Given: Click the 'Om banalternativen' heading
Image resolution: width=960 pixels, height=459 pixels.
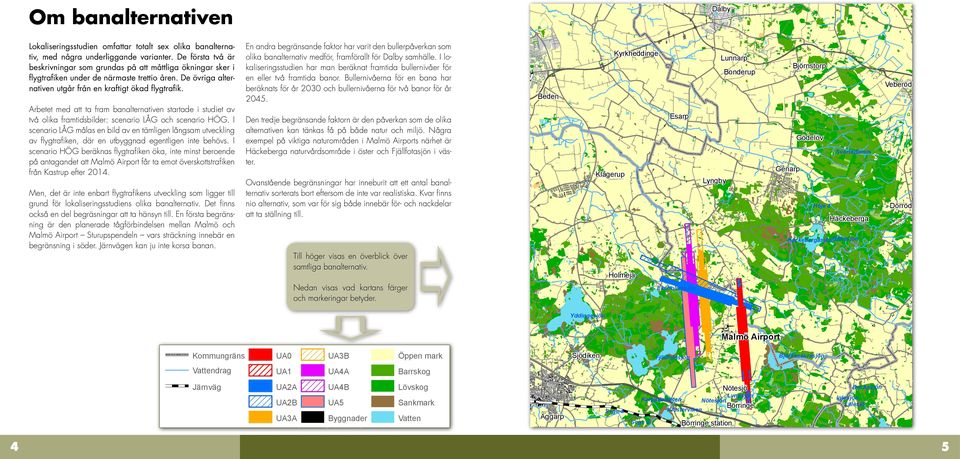Looking at the screenshot, I should tap(130, 17).
